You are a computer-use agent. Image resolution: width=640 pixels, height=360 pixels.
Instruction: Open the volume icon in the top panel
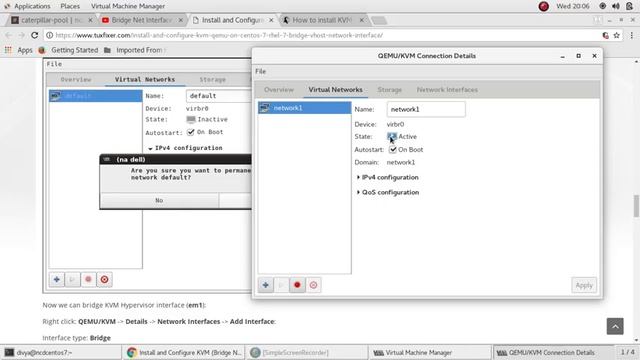pos(616,6)
